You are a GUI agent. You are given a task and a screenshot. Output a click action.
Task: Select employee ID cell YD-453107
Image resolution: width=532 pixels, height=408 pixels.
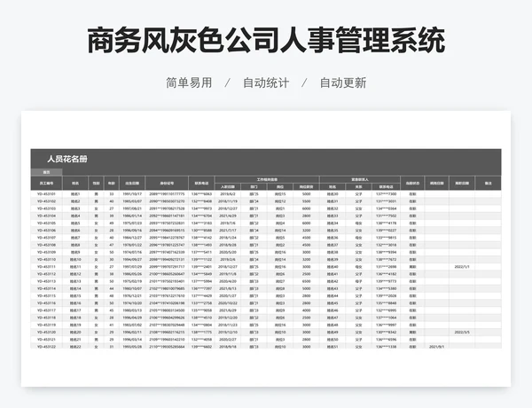coord(46,238)
